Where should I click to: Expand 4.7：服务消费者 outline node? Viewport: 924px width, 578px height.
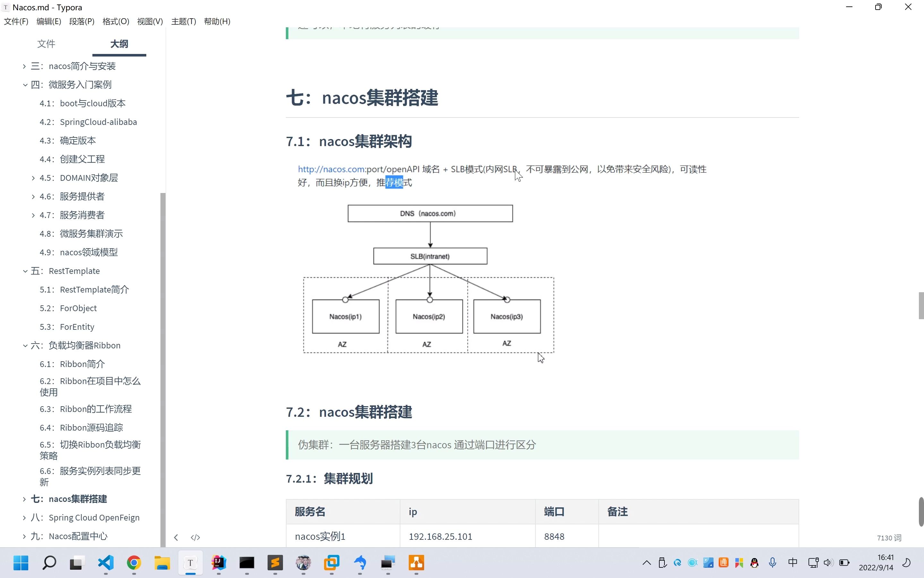33,215
